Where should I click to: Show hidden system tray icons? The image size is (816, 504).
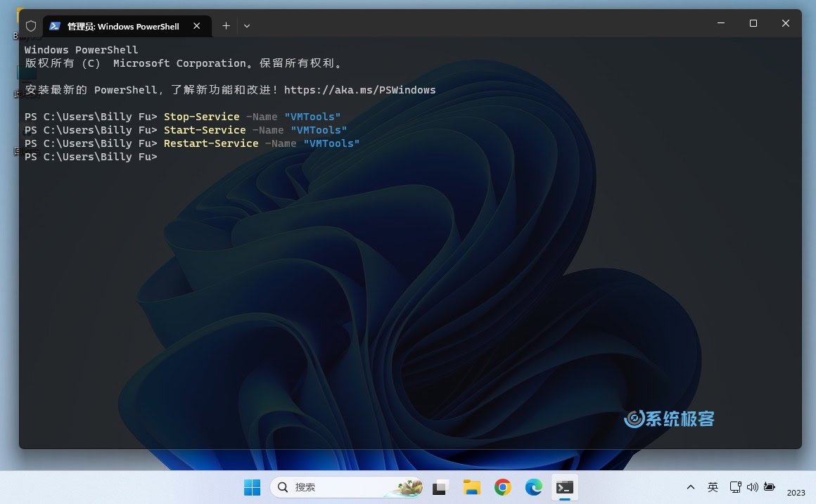coord(691,487)
